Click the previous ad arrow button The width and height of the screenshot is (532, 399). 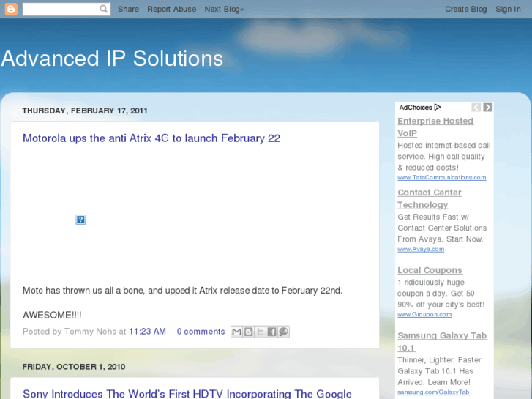[476, 108]
